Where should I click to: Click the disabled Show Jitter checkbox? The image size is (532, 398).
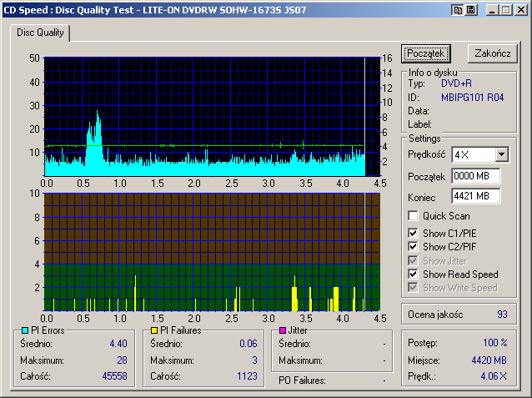[413, 260]
